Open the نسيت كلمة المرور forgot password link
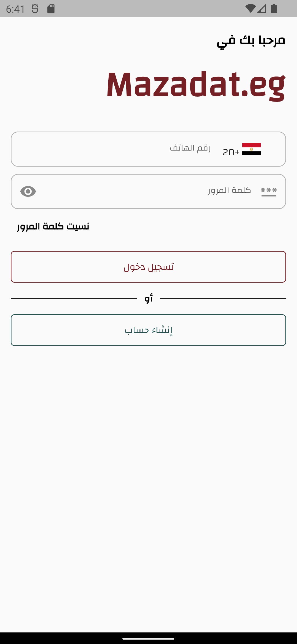297x644 pixels. 53,227
